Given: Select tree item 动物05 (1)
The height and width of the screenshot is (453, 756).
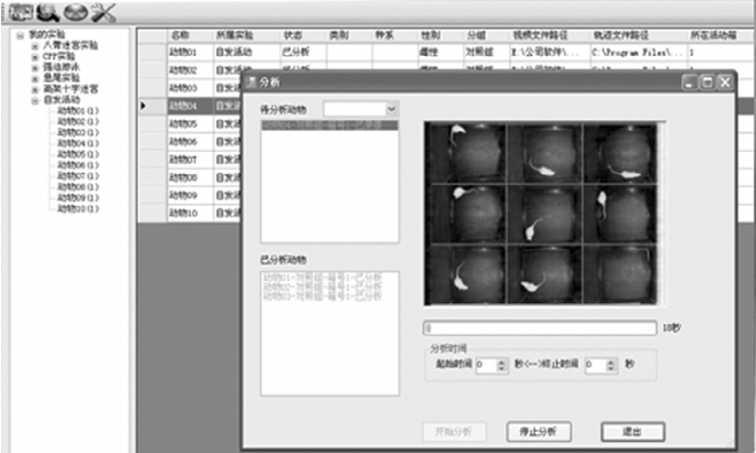Looking at the screenshot, I should pyautogui.click(x=78, y=154).
